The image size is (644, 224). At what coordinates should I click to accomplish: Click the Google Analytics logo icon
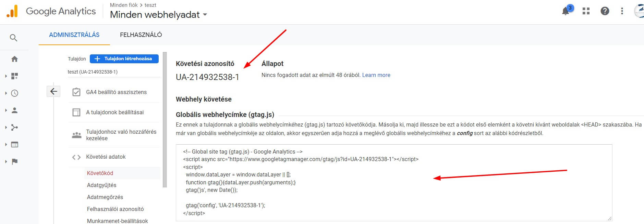[12, 11]
